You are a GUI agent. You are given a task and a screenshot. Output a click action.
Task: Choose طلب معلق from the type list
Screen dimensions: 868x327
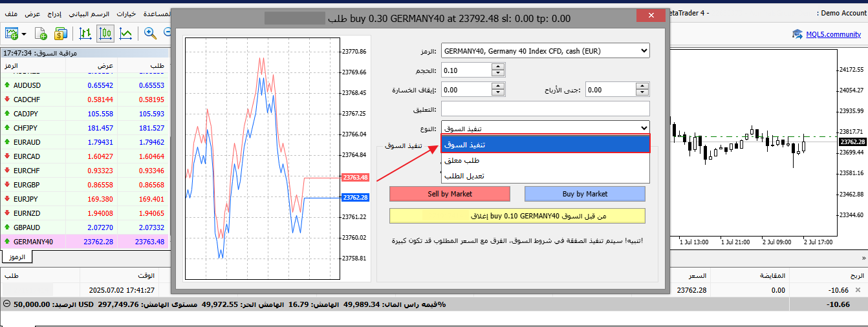coord(545,160)
